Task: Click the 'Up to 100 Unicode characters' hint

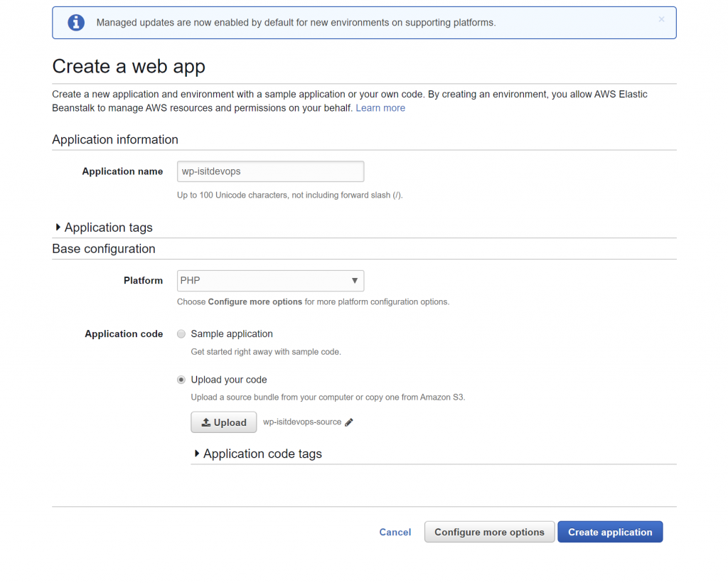Action: point(290,195)
